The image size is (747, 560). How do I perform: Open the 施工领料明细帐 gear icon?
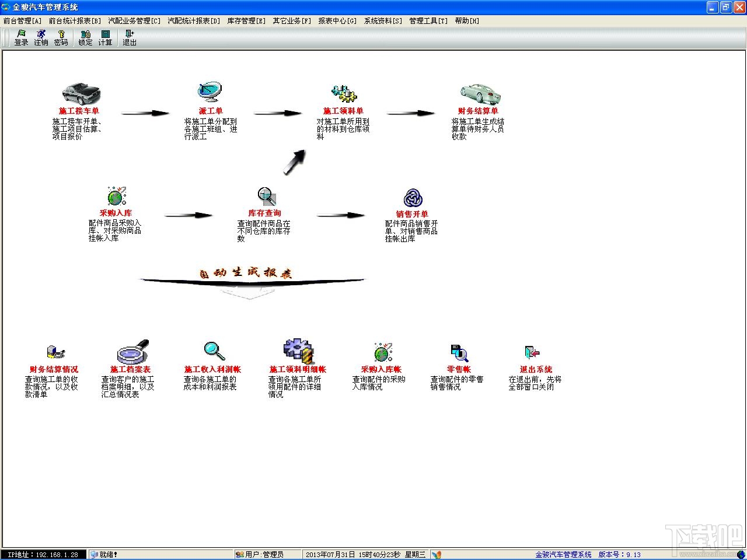point(299,351)
